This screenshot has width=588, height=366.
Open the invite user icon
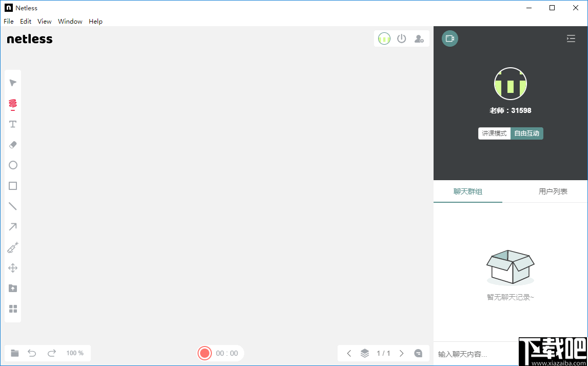(419, 38)
